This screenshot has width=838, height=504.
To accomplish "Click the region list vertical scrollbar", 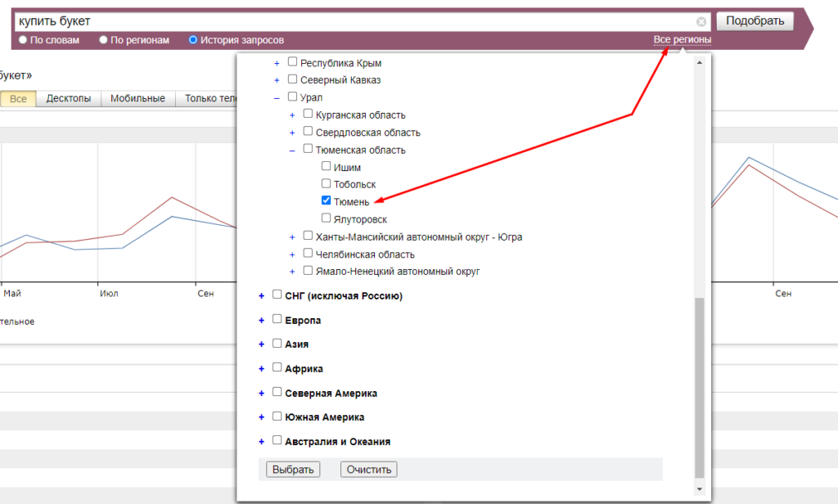I will pyautogui.click(x=698, y=385).
